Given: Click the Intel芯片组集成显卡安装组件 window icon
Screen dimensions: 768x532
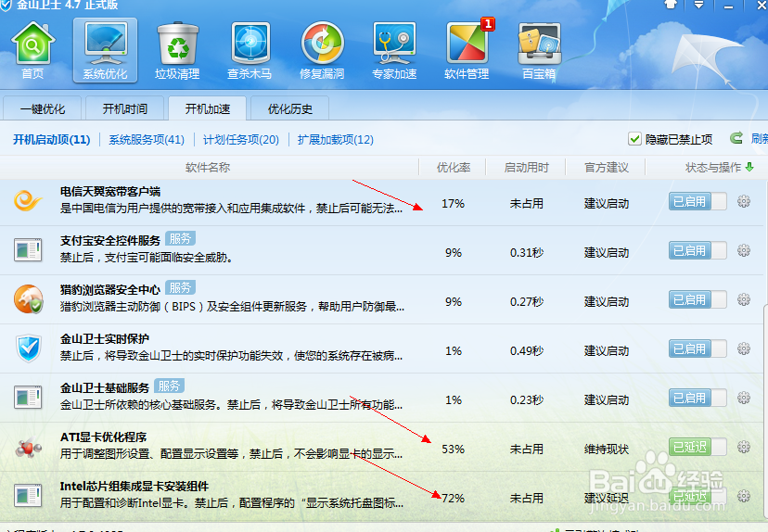Looking at the screenshot, I should click(x=28, y=495).
